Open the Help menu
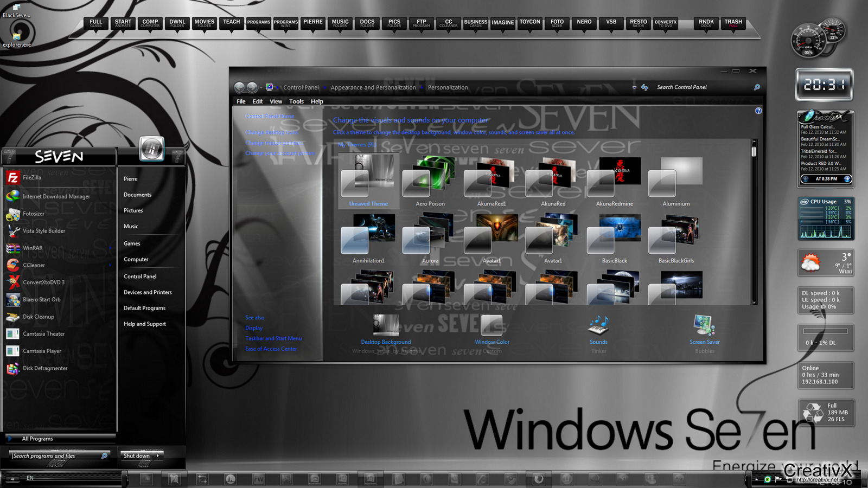868x488 pixels. point(317,101)
